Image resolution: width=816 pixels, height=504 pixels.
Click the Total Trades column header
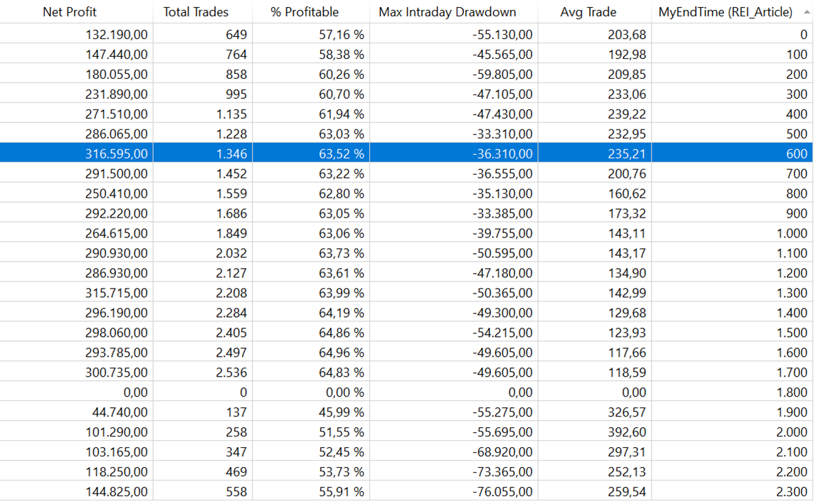coord(196,12)
